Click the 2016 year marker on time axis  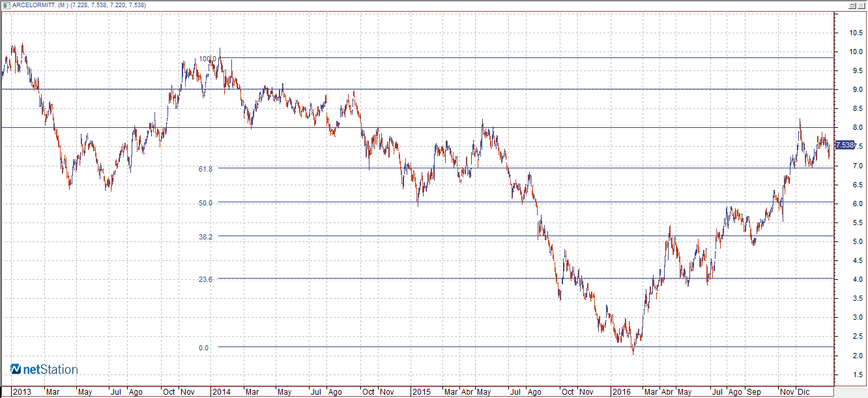(x=621, y=392)
